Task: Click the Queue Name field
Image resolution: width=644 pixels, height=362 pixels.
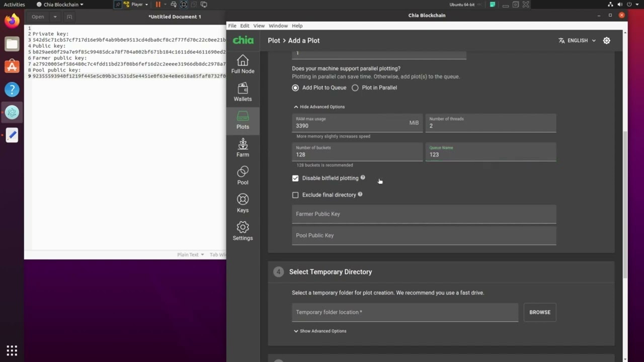Action: tap(491, 152)
